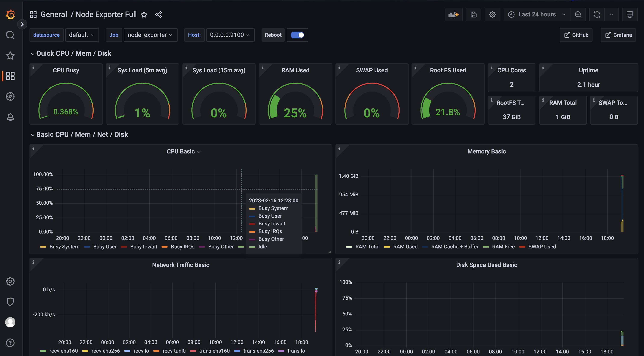Image resolution: width=644 pixels, height=356 pixels.
Task: Open the Explore compass icon
Action: [10, 96]
